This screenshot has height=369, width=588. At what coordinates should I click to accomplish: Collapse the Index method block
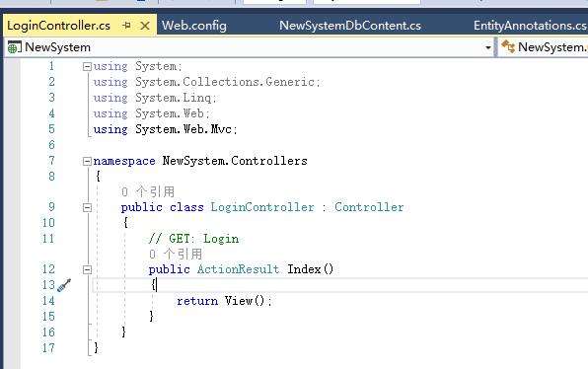[x=87, y=269]
